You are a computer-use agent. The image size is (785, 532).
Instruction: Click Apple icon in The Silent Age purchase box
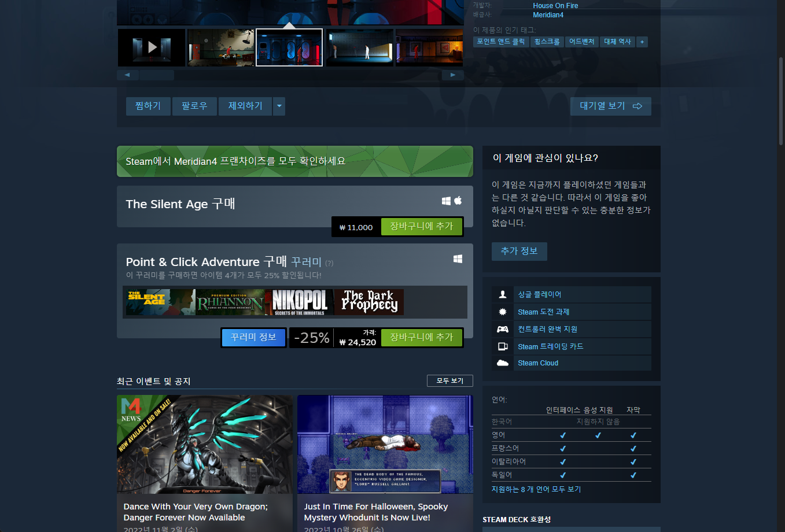tap(458, 200)
